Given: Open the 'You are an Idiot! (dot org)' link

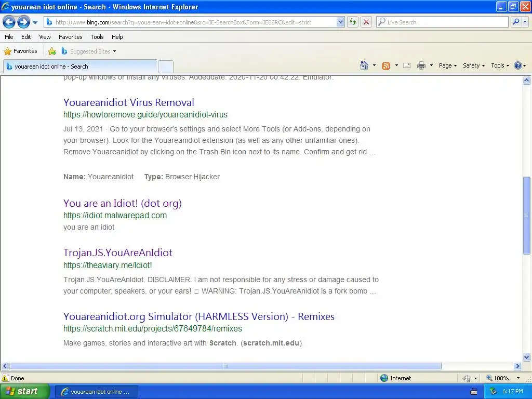Looking at the screenshot, I should 123,203.
